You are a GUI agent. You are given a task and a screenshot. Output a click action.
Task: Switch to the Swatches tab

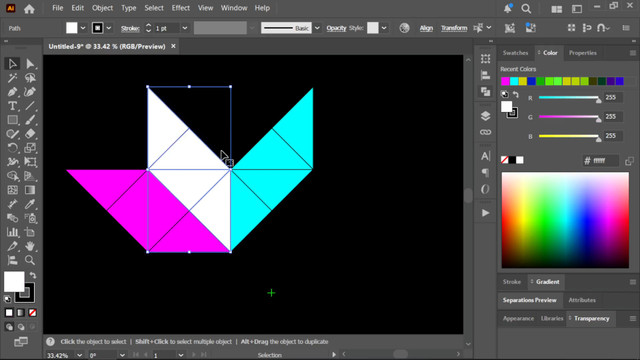[515, 53]
